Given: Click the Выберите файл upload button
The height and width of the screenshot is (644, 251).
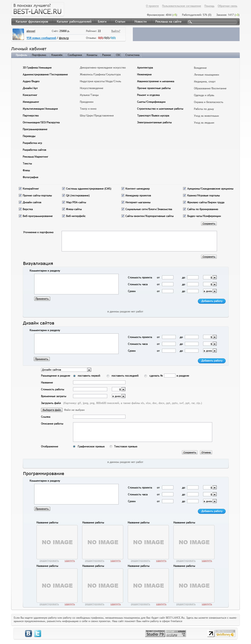Looking at the screenshot, I should (x=52, y=410).
